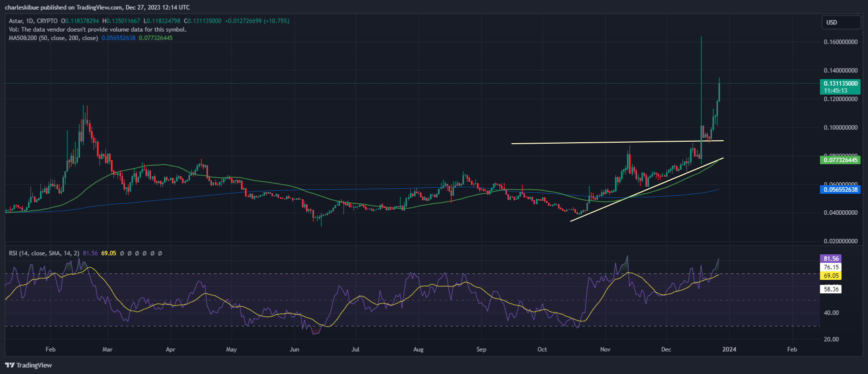Select the blue MA 0.056552638 price label
This screenshot has width=868, height=374.
point(840,190)
